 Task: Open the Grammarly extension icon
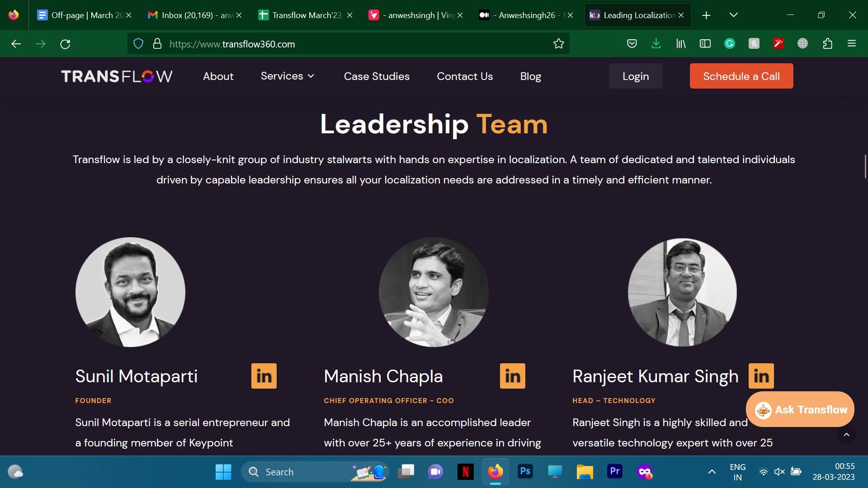point(729,44)
